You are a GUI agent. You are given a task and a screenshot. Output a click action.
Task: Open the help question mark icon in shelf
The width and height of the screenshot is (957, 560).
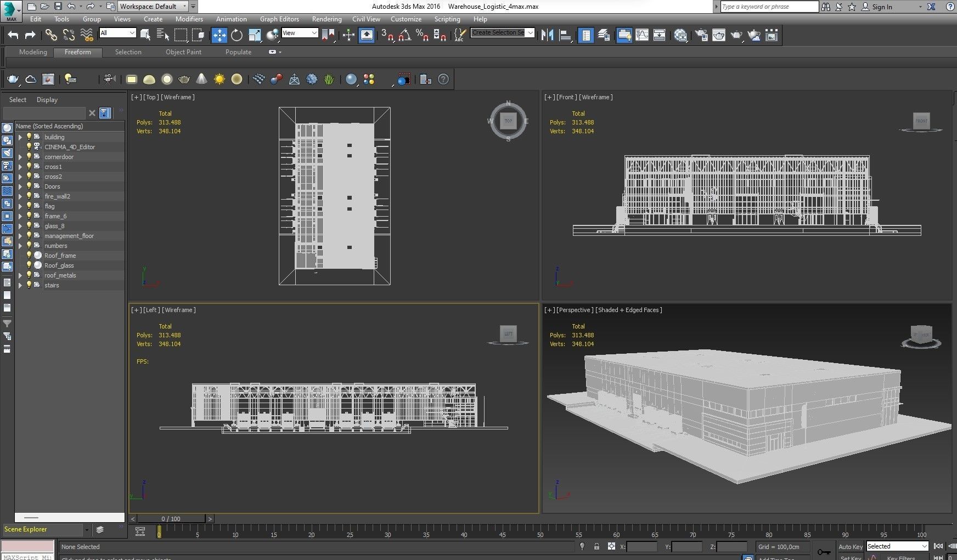coord(443,80)
